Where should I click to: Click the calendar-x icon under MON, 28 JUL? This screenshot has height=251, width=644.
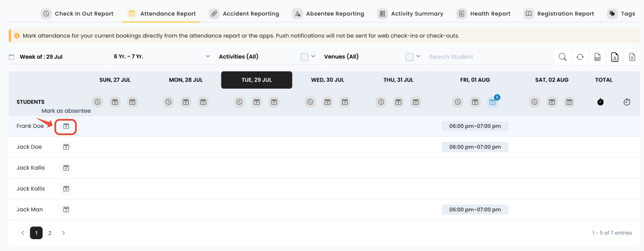point(186,102)
